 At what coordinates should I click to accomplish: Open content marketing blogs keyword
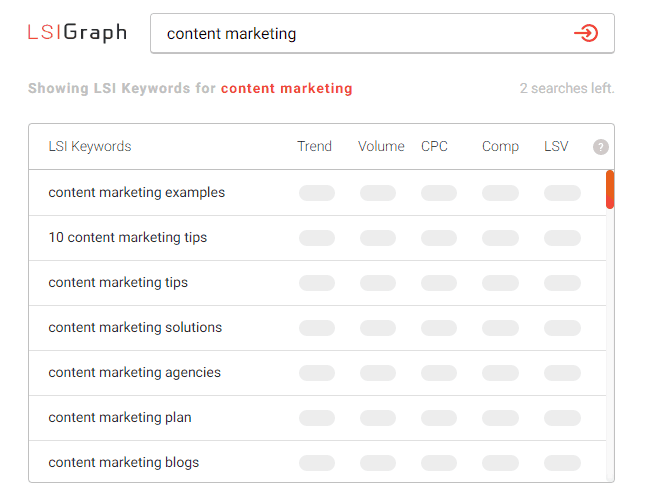tap(123, 462)
